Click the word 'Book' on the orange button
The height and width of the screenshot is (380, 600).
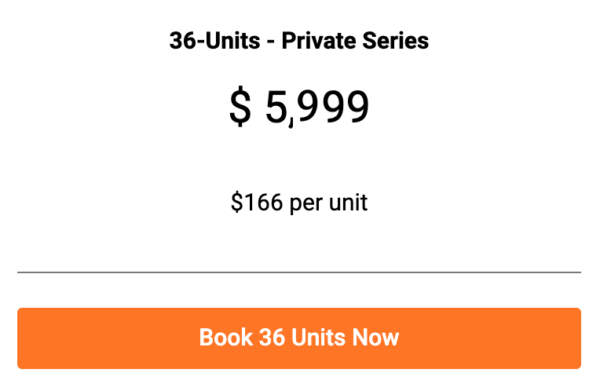(226, 337)
